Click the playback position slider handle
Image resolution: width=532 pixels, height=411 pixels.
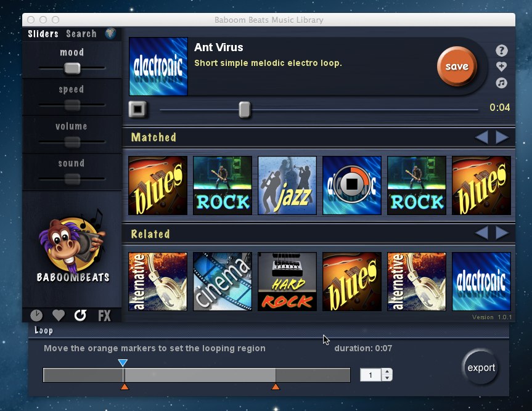(x=245, y=110)
